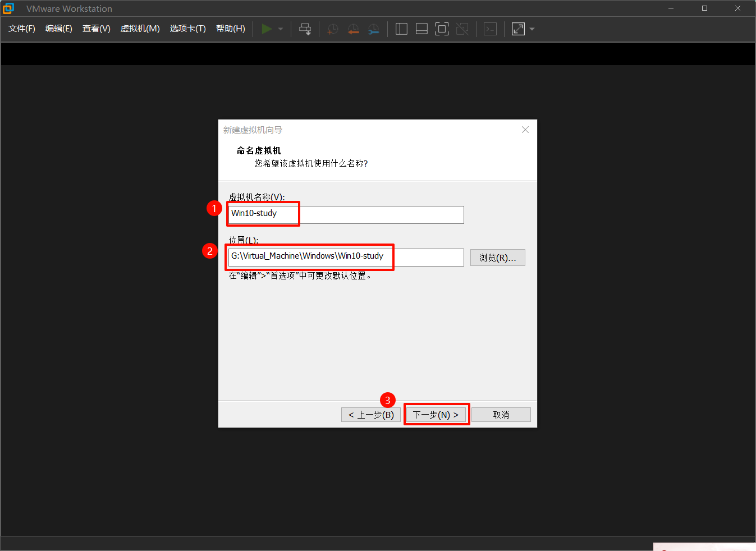Click the green power on play icon
This screenshot has width=756, height=551.
click(267, 29)
